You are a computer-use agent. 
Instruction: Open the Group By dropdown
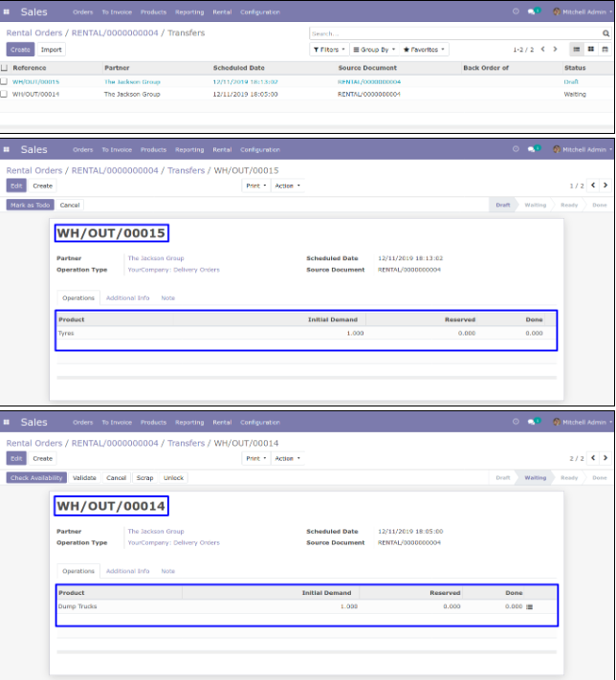(x=373, y=49)
